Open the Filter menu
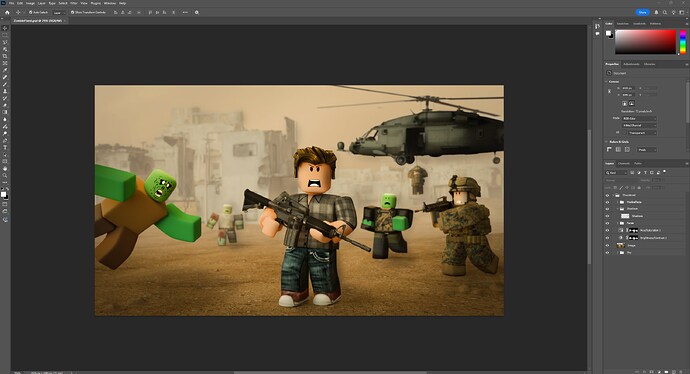 coord(73,3)
